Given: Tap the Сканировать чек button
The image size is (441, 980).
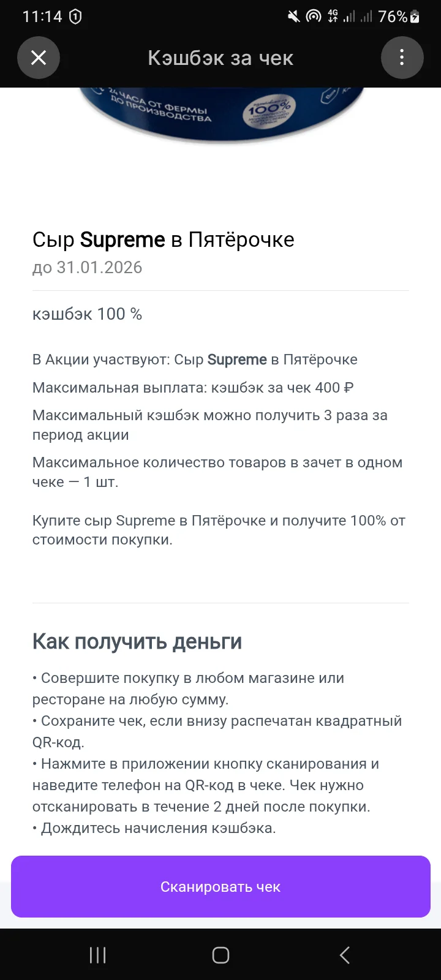Looking at the screenshot, I should [x=221, y=886].
